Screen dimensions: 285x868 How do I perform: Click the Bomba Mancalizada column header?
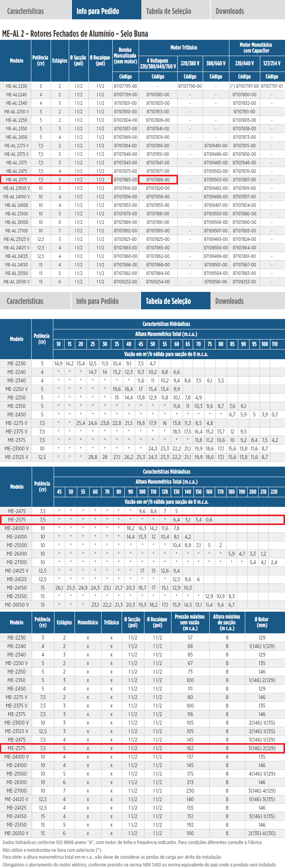coord(125,56)
